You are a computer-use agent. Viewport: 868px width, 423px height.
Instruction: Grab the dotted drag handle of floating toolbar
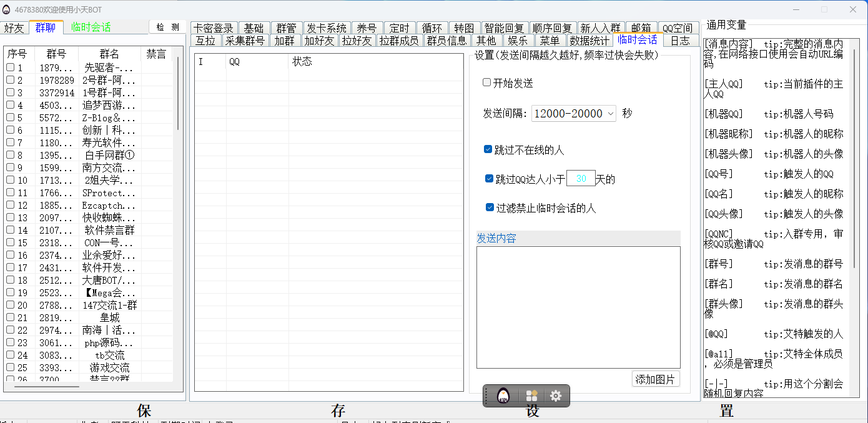click(486, 396)
